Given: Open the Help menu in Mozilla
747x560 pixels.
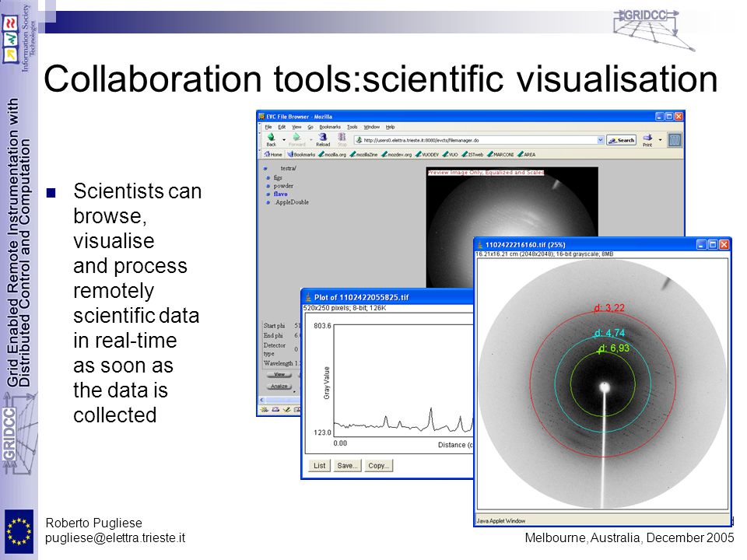Looking at the screenshot, I should click(390, 127).
